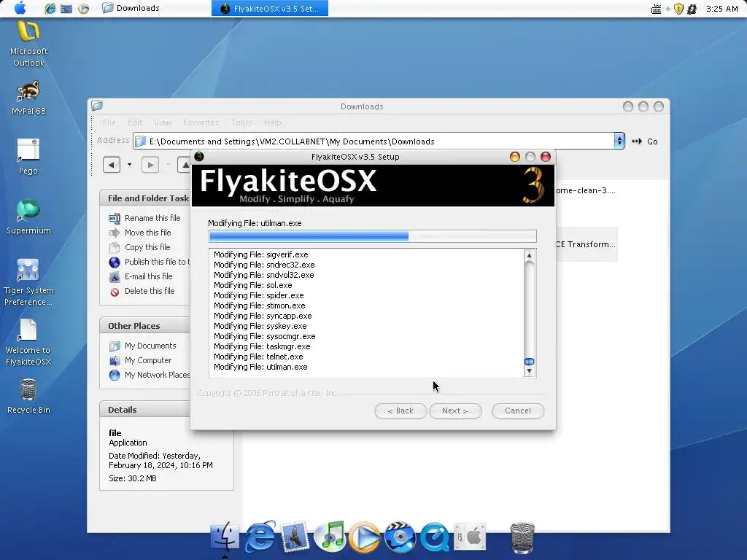Click the security shield tray icon
This screenshot has height=560, width=747.
679,9
